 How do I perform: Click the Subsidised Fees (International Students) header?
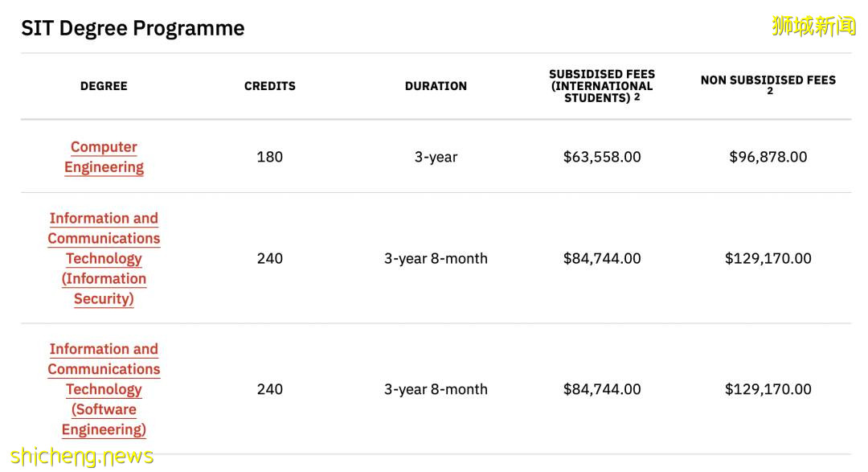(x=602, y=86)
